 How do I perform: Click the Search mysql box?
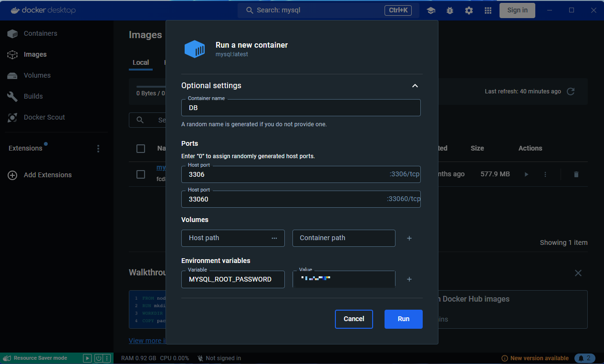click(328, 10)
